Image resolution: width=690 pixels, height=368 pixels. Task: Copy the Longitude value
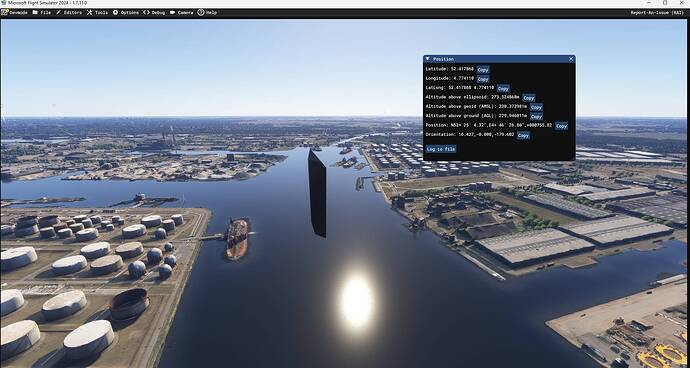(x=483, y=79)
